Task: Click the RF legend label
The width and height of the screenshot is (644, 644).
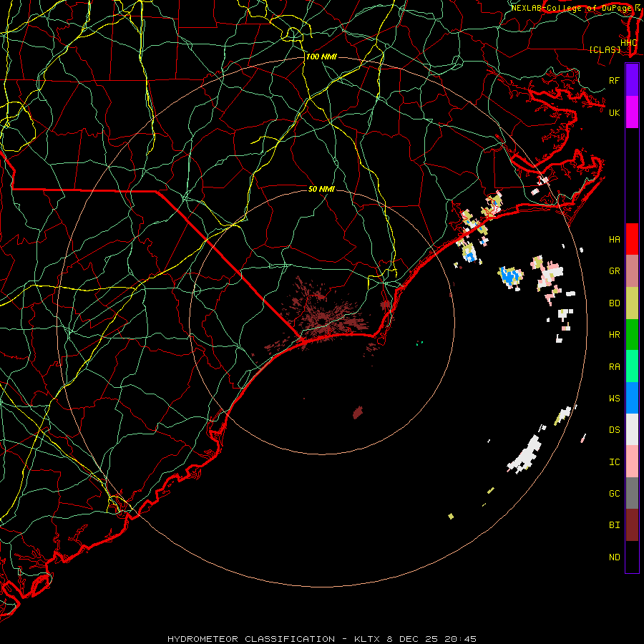Action: [x=614, y=80]
